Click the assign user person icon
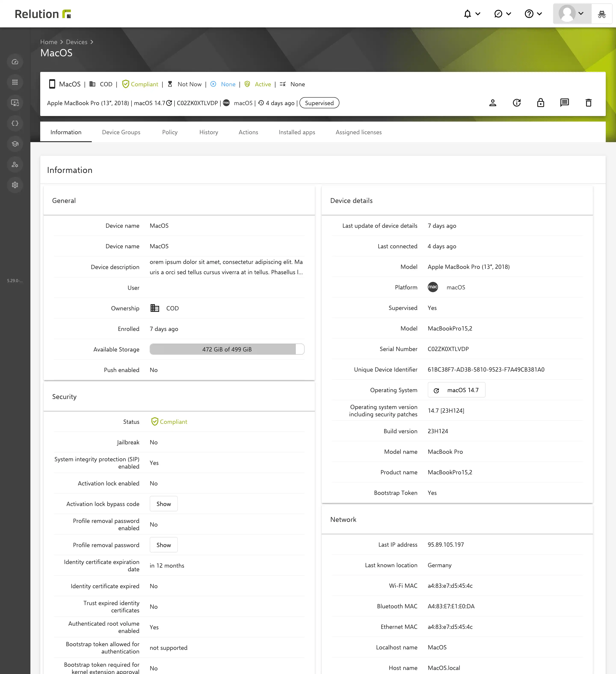The image size is (616, 674). pyautogui.click(x=493, y=103)
